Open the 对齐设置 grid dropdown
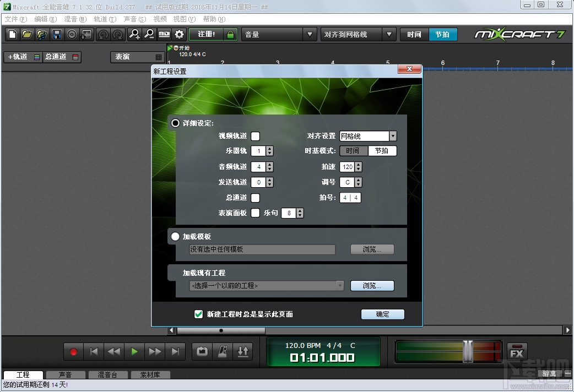This screenshot has height=392, width=574. click(393, 136)
